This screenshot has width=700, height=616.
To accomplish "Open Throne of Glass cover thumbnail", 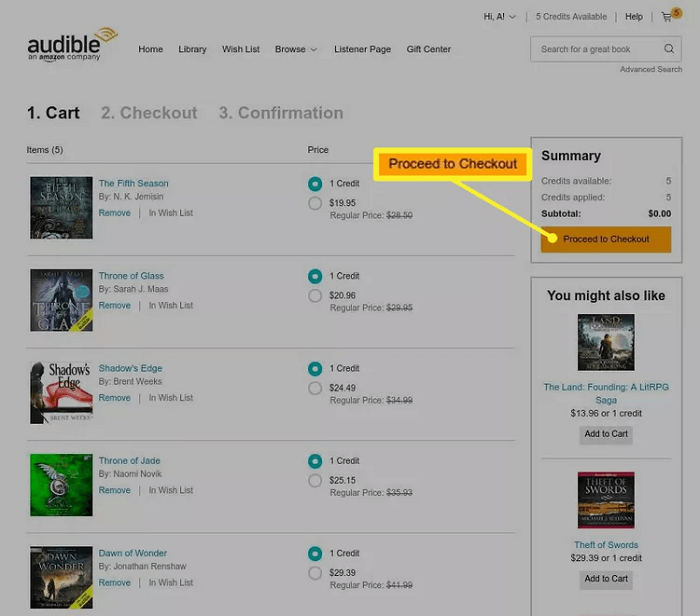I will coord(62,300).
